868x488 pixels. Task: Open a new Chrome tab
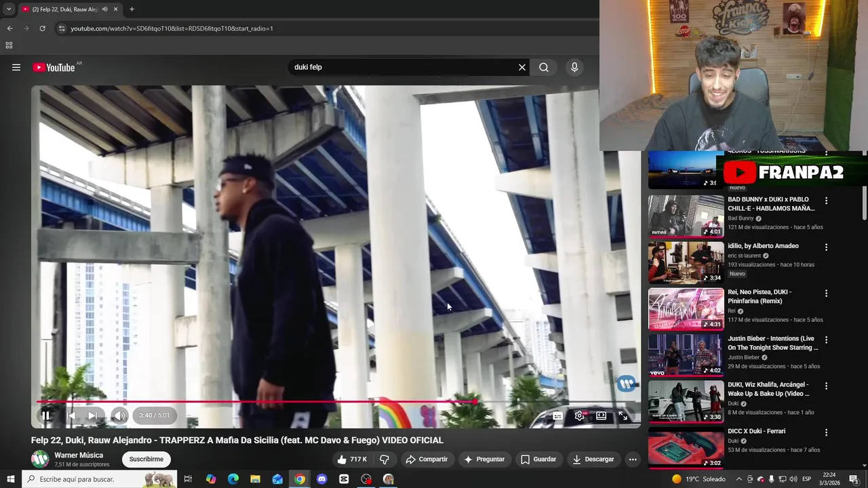(x=132, y=9)
